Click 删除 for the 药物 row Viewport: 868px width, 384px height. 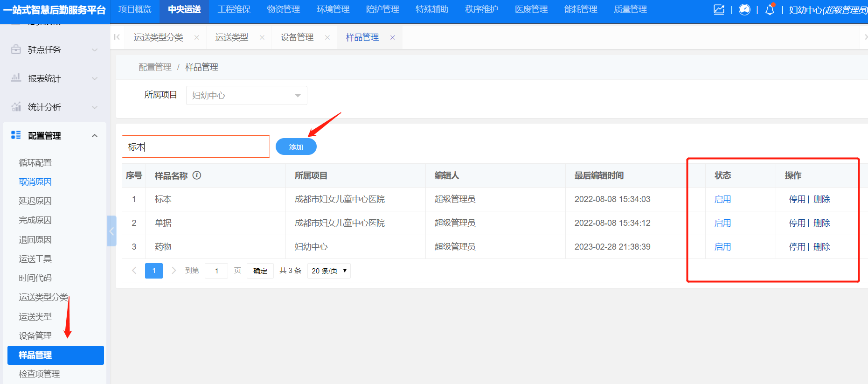(x=822, y=247)
